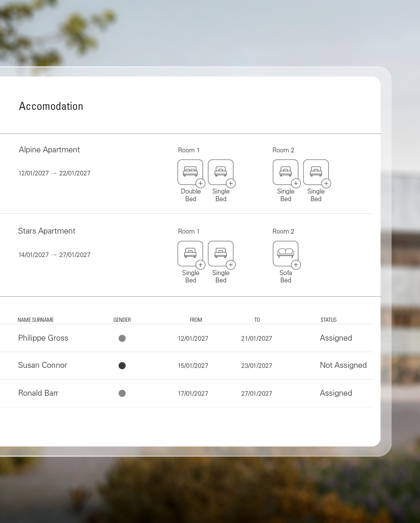The image size is (420, 523).
Task: Click Alpine start date 12/01/2027
Action: tap(33, 173)
